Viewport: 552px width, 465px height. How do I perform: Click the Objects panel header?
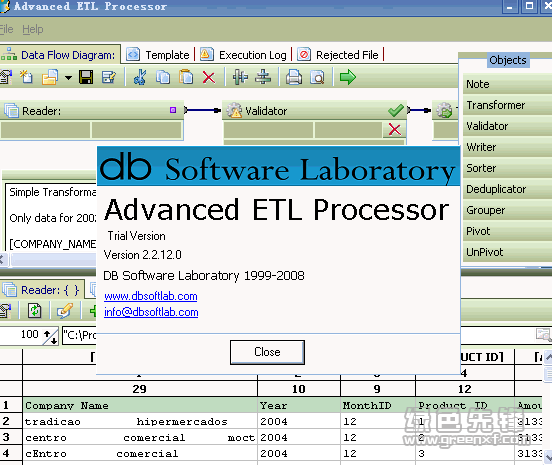[x=508, y=60]
